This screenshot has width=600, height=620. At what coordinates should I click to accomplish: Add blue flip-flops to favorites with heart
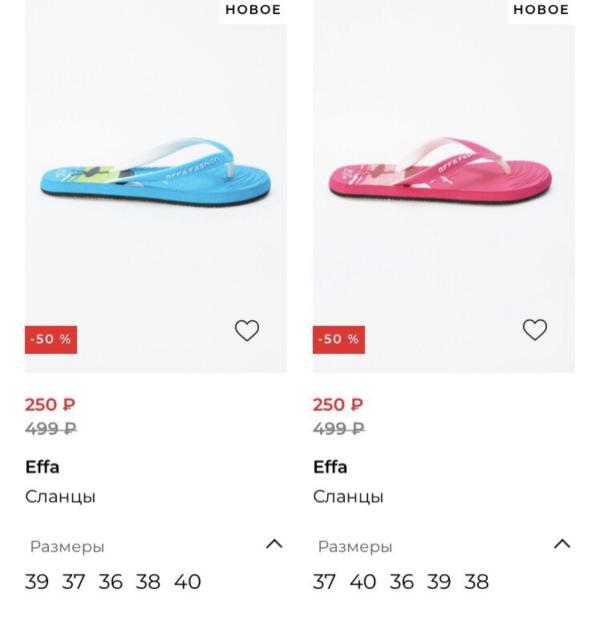coord(247,331)
